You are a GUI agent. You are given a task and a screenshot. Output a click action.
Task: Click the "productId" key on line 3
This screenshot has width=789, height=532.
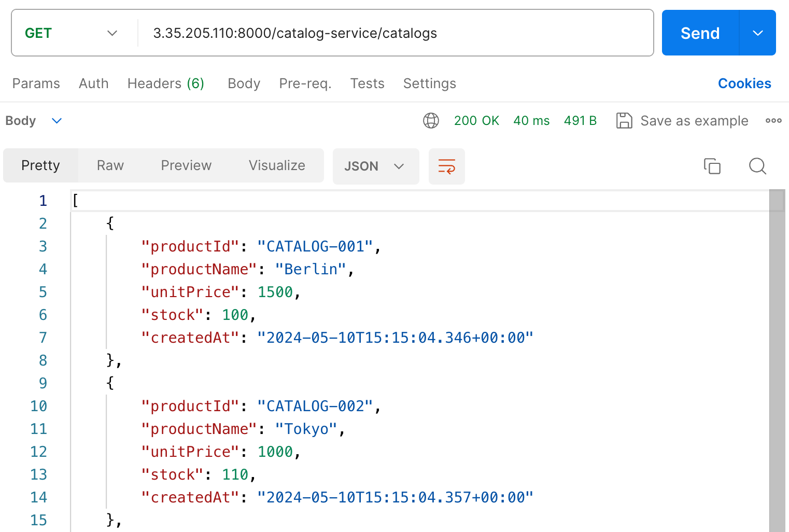tap(190, 246)
